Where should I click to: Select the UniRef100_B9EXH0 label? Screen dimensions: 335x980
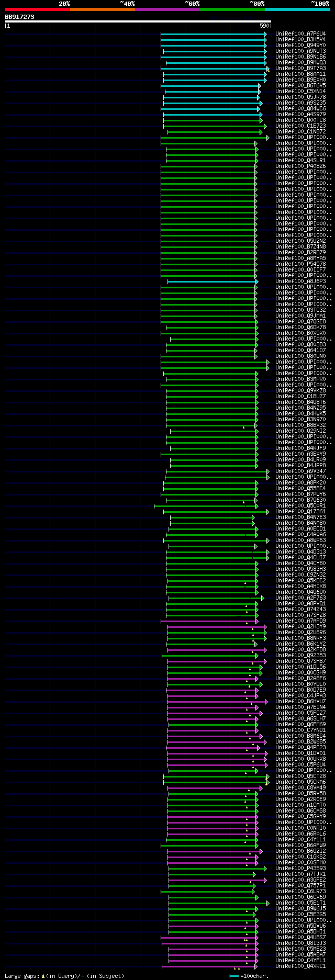[x=300, y=80]
